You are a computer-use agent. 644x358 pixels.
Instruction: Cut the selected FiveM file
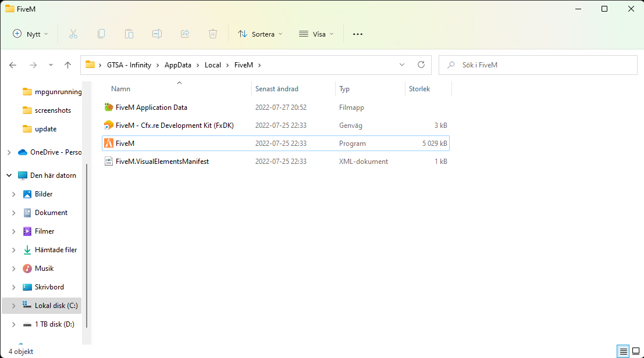(x=73, y=34)
